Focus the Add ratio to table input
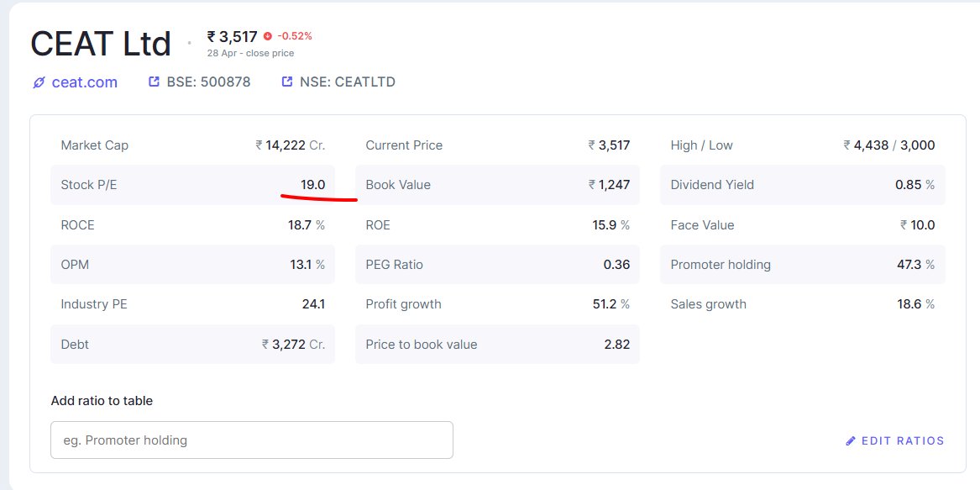 251,440
